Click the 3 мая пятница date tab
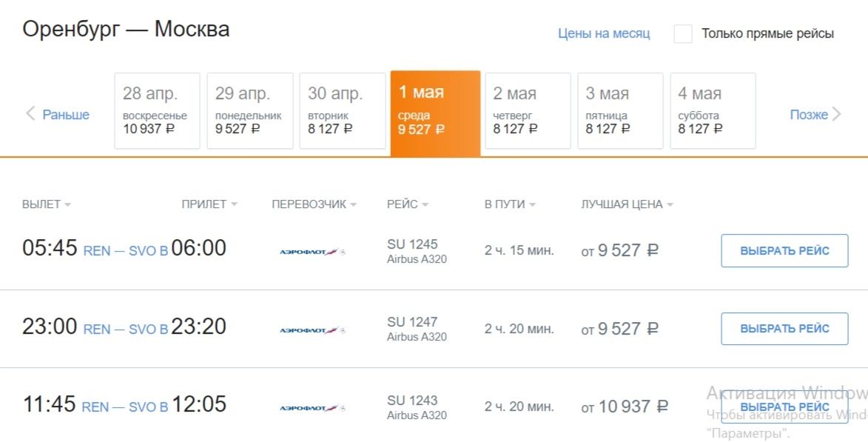Screen dimensions: 868x442 [x=620, y=111]
